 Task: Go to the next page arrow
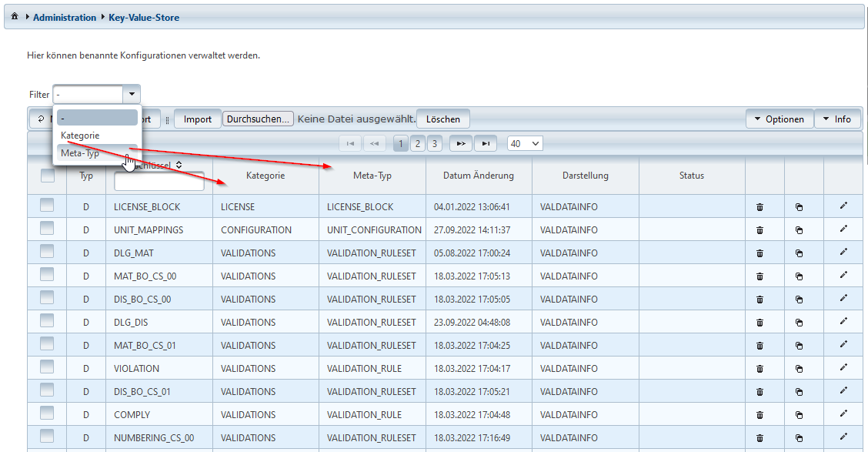460,143
